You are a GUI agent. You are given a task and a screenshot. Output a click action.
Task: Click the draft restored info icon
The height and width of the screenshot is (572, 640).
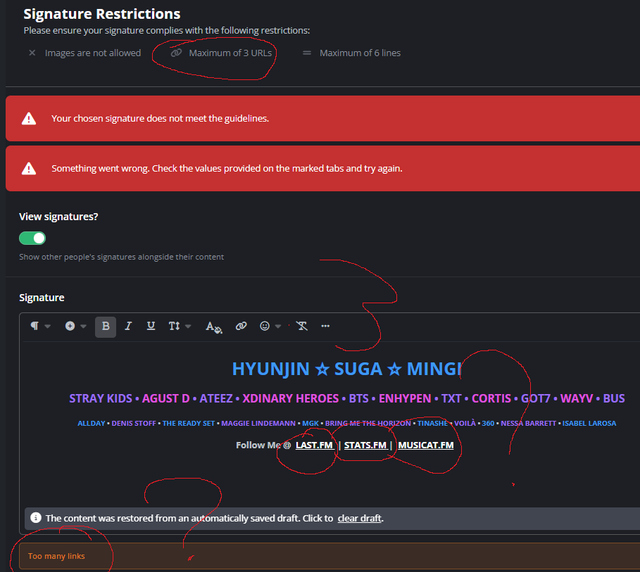tap(36, 518)
